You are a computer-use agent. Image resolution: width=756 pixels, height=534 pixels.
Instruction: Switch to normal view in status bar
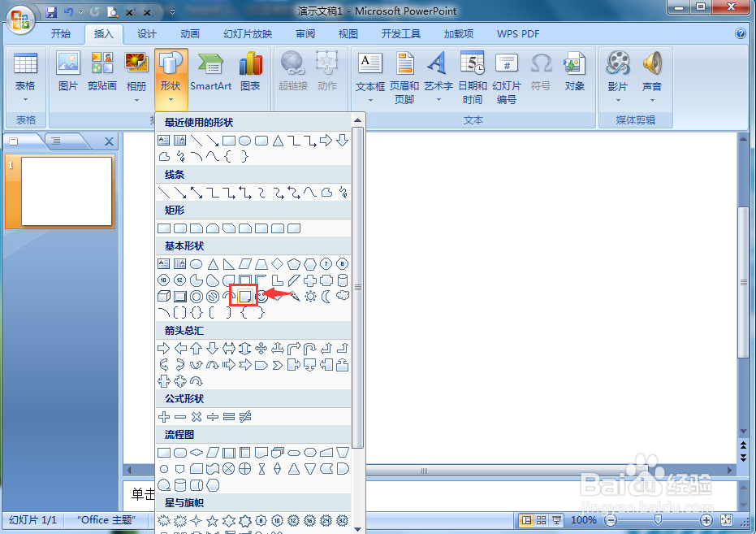527,520
